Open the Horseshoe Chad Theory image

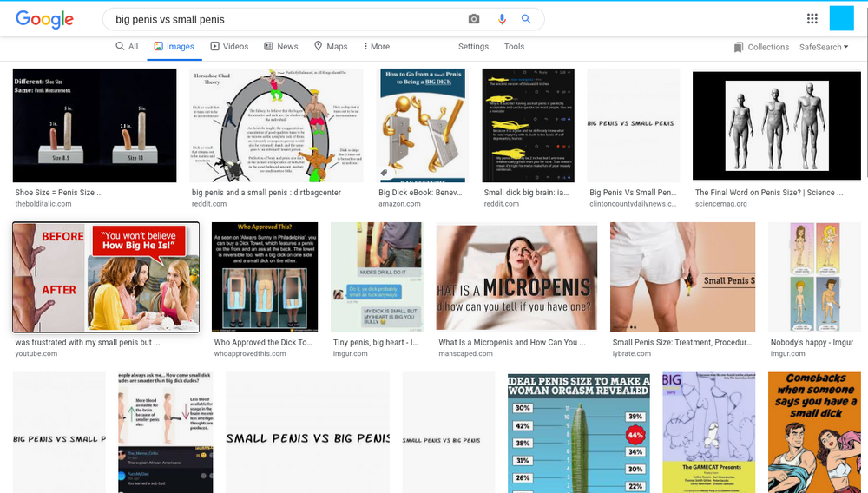click(276, 126)
